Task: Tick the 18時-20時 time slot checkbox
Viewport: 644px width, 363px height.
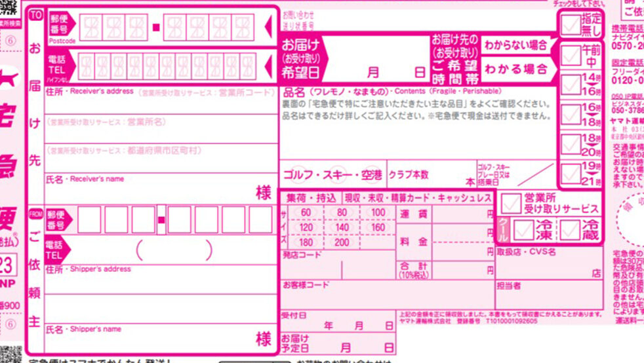Action: (x=571, y=144)
